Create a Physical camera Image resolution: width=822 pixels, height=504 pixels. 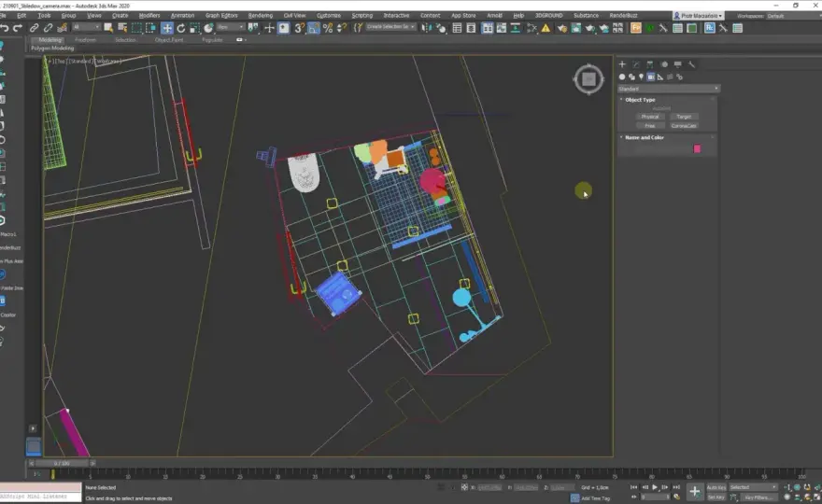pos(650,117)
